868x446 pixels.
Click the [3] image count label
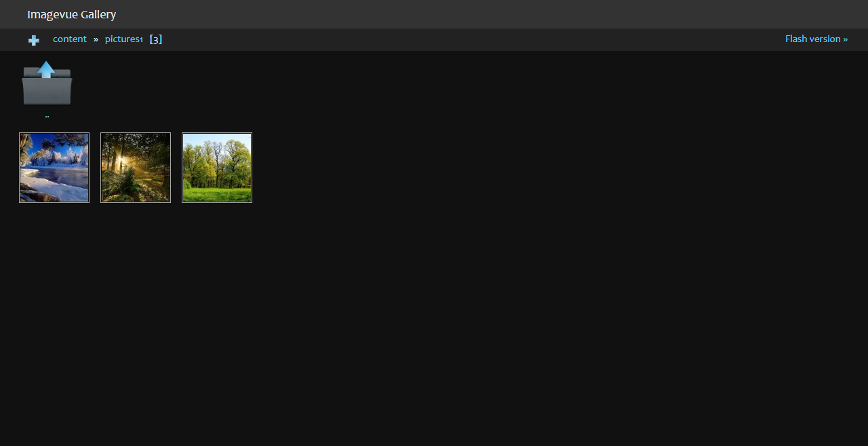coord(156,39)
